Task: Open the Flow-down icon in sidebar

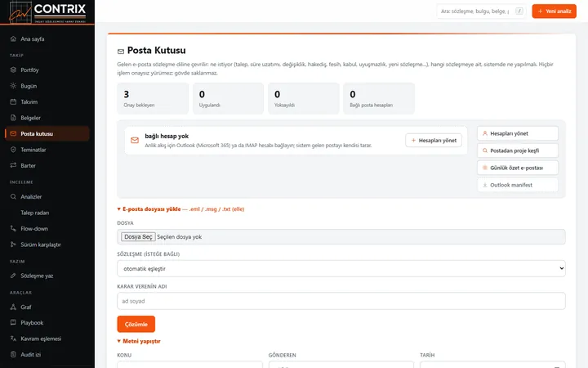Action: [13, 228]
